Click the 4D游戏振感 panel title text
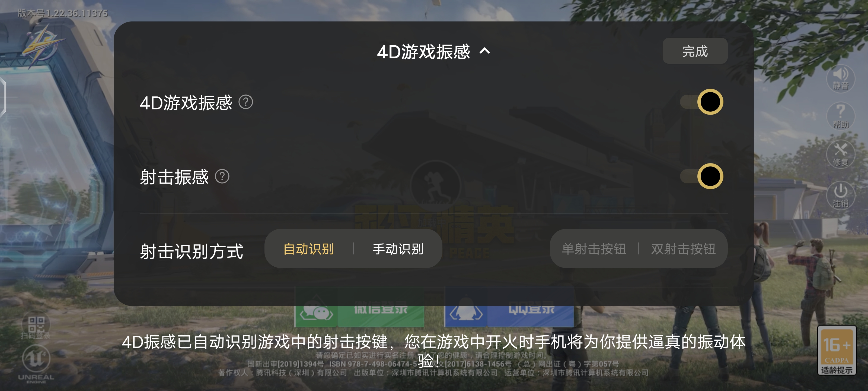This screenshot has width=868, height=391. click(423, 52)
